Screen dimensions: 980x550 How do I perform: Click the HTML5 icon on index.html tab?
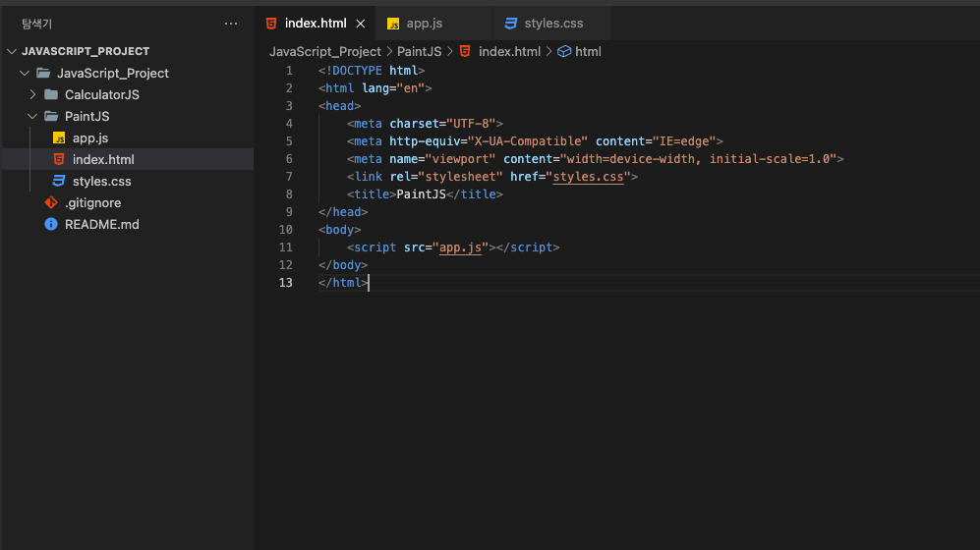click(x=271, y=24)
